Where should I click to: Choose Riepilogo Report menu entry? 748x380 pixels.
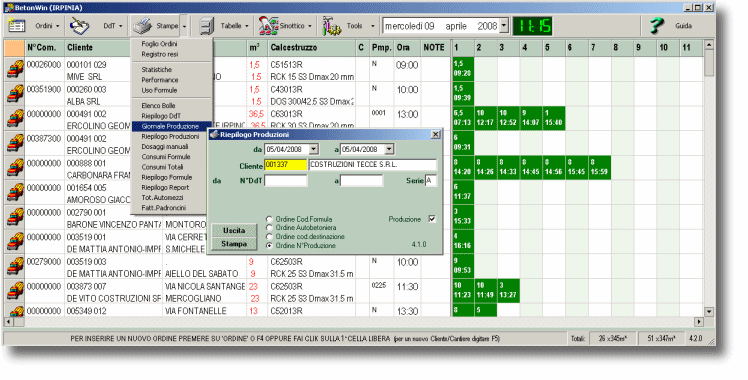(165, 187)
